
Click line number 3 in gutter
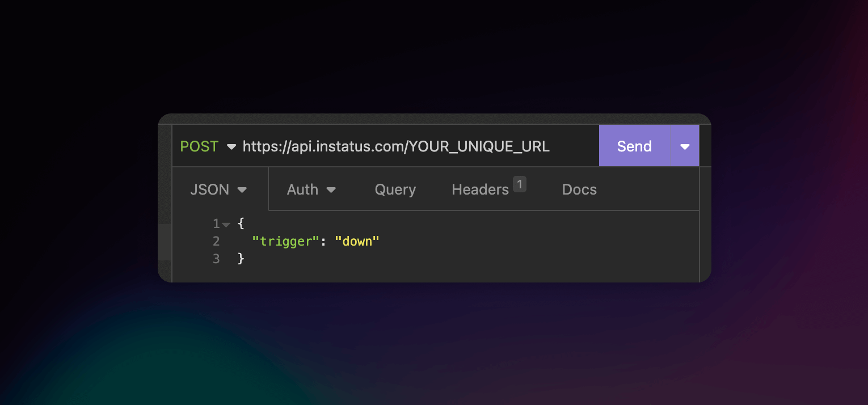tap(216, 259)
